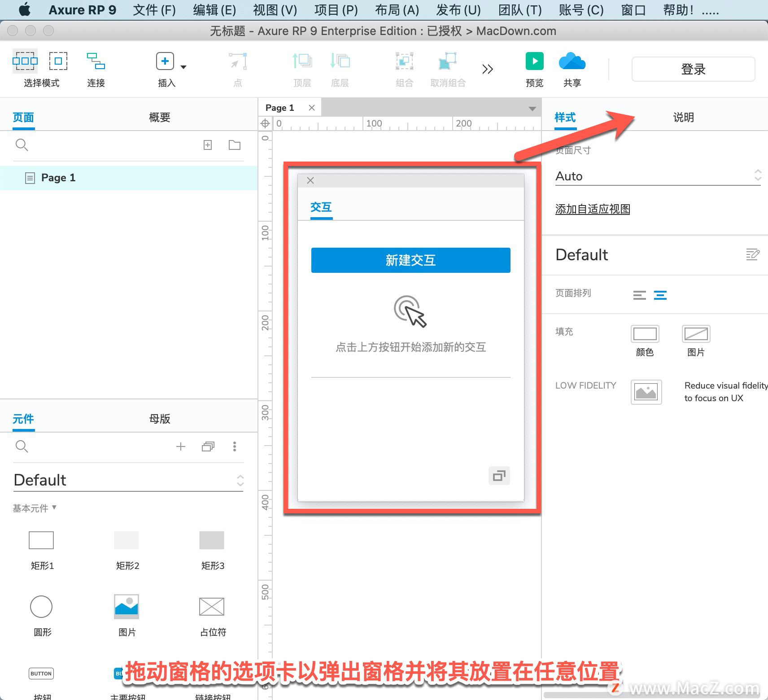768x700 pixels.
Task: Click the fill color swatch
Action: tap(645, 334)
